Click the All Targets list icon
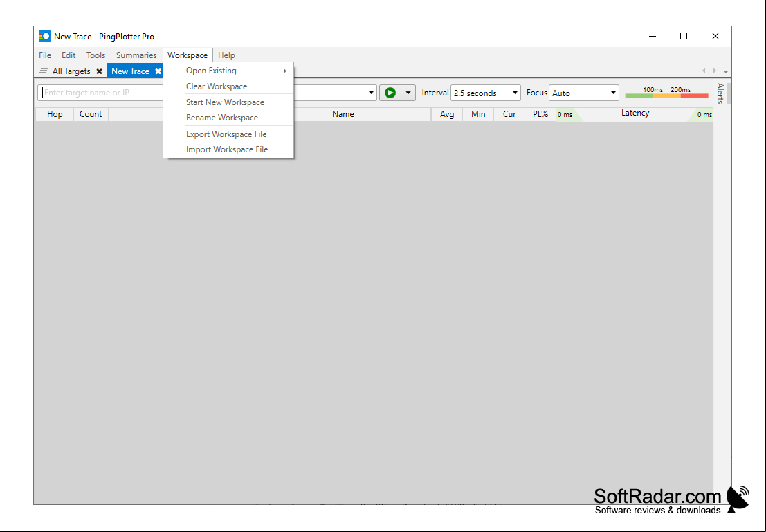 click(x=44, y=71)
